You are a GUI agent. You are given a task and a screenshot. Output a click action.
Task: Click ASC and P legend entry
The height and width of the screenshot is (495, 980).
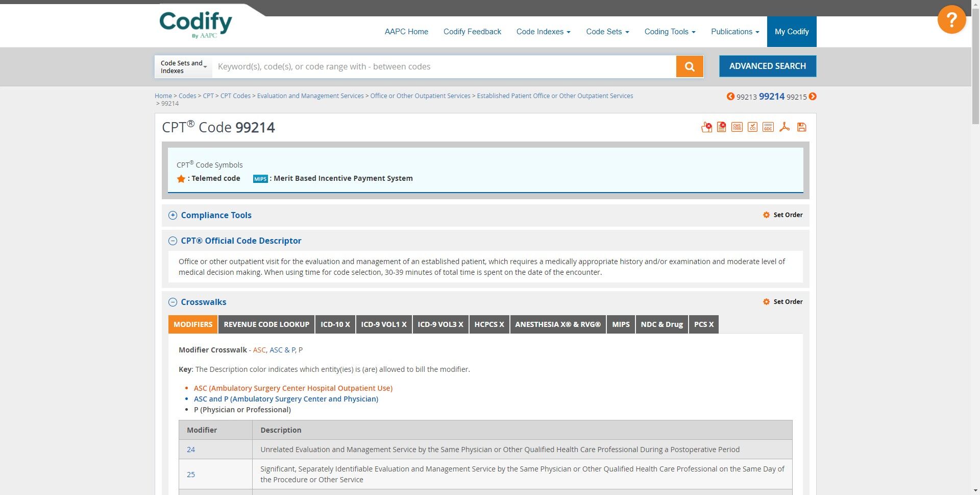(286, 399)
